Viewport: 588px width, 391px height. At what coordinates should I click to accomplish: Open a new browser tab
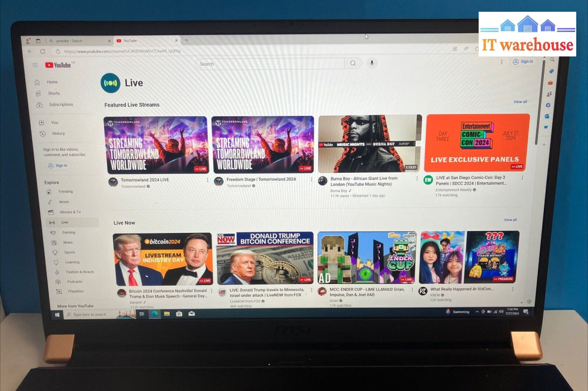(187, 40)
